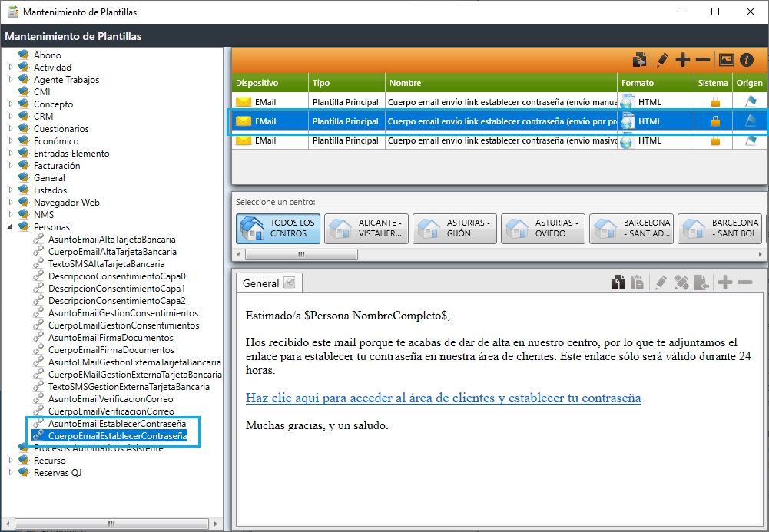
Task: Select the ALICANTE - VISTAHER... center button
Action: coord(366,228)
